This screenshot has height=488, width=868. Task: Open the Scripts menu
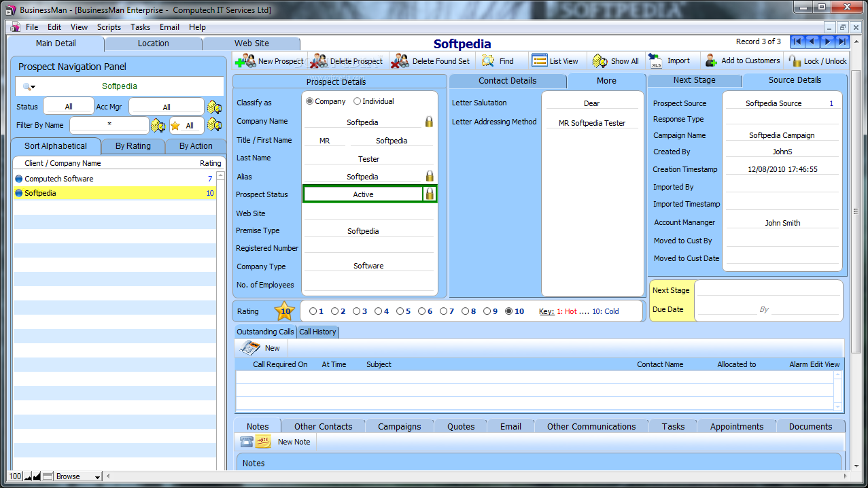click(109, 27)
